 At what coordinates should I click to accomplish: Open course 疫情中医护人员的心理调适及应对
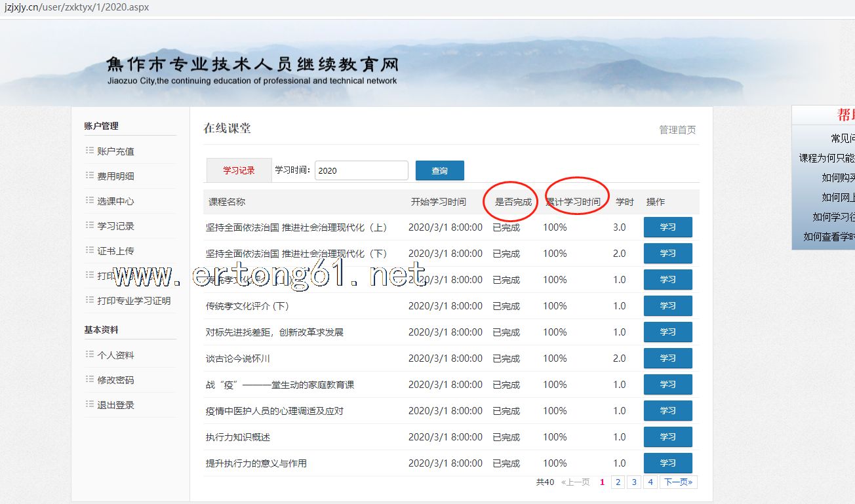coord(274,411)
